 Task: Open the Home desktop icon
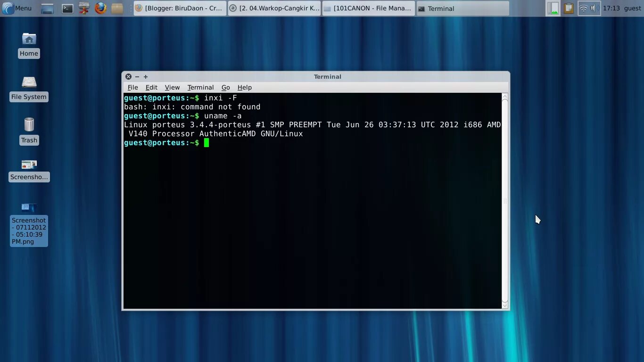[x=29, y=46]
